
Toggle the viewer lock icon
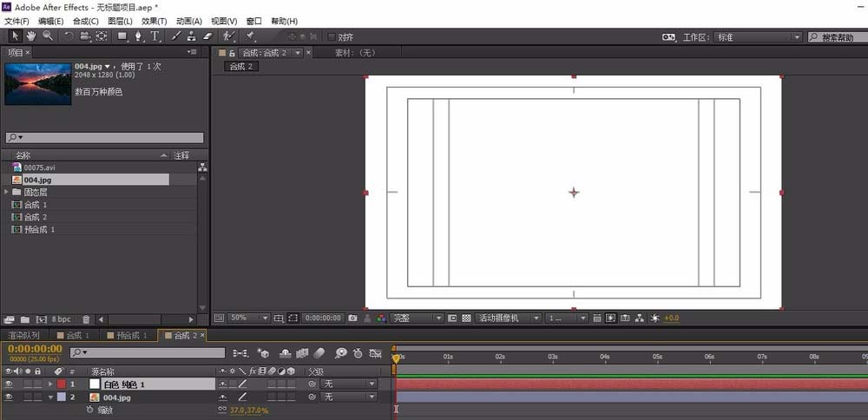pyautogui.click(x=232, y=53)
